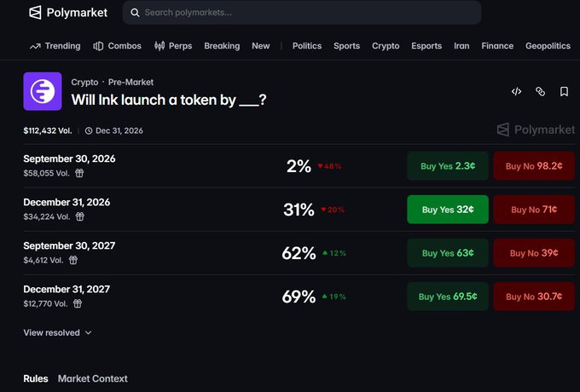
Task: Click rewards gift icon for September 30, 2027
Action: (73, 260)
